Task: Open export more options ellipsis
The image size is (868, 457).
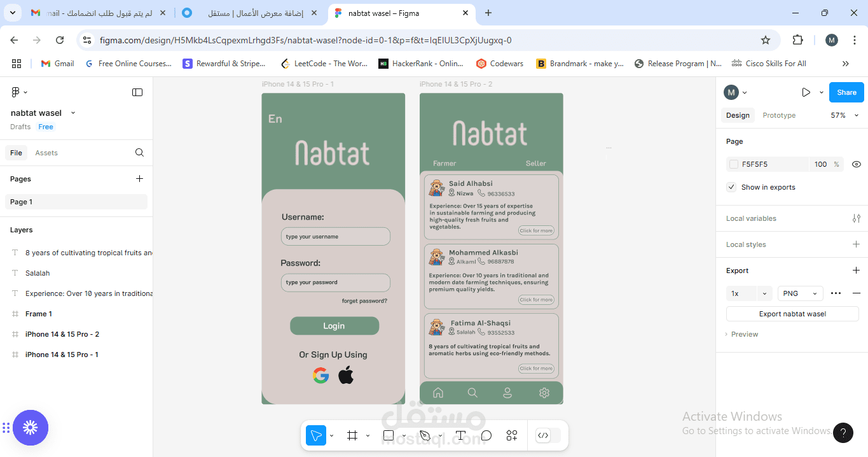Action: tap(836, 293)
